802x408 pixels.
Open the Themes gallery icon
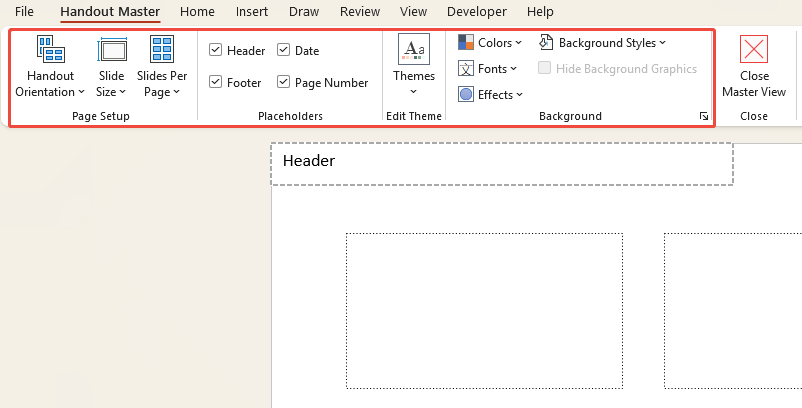pyautogui.click(x=414, y=49)
